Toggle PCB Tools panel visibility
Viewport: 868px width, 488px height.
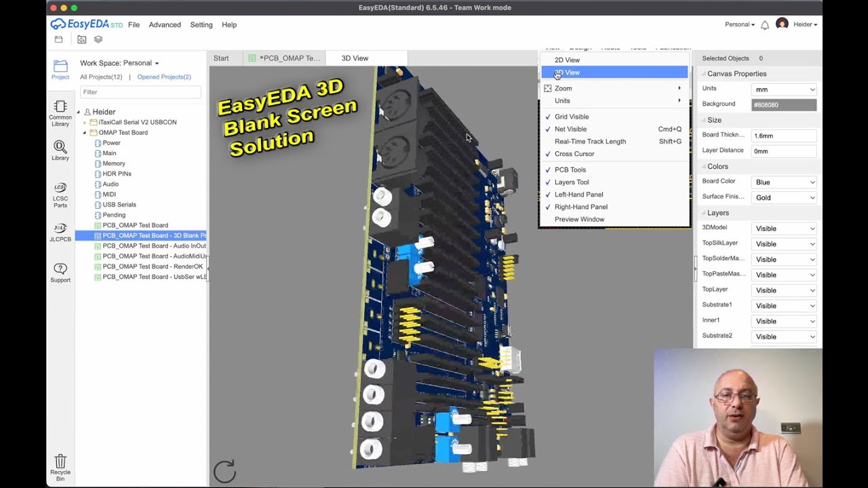pos(614,170)
